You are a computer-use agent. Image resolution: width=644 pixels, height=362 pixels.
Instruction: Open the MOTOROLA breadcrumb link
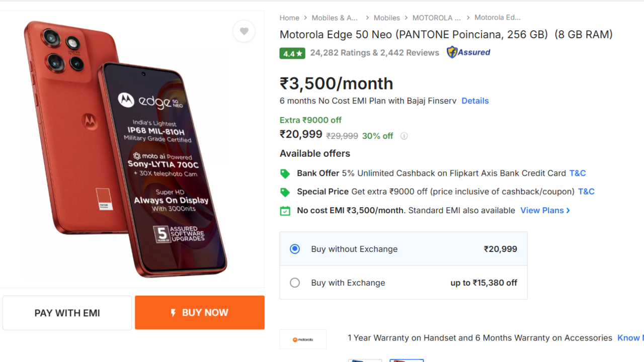436,18
